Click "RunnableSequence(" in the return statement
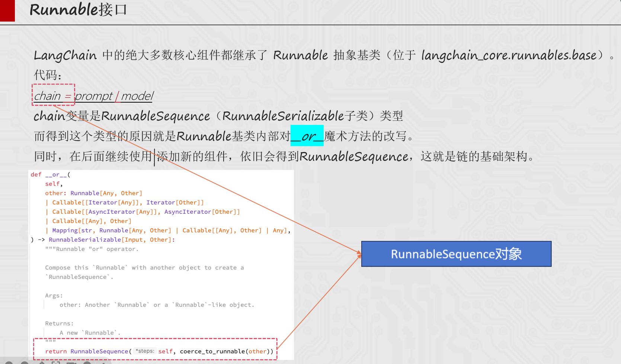The height and width of the screenshot is (364, 621). 101,351
